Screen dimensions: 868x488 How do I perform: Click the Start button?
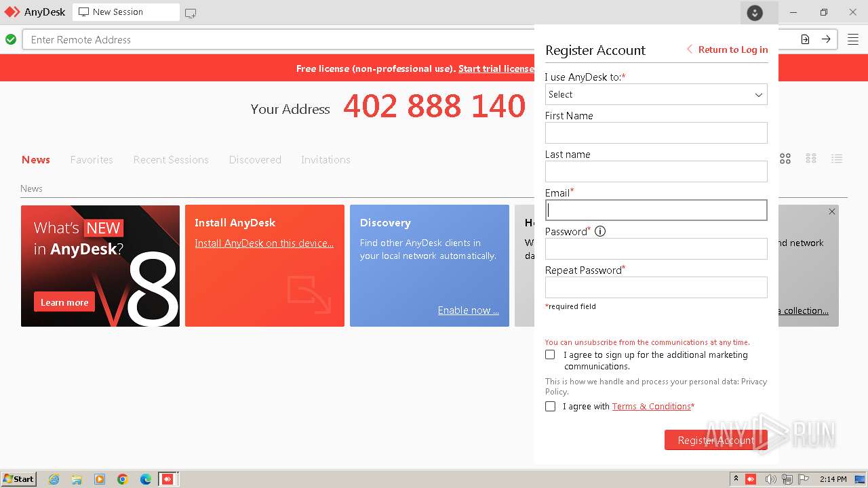(x=19, y=479)
